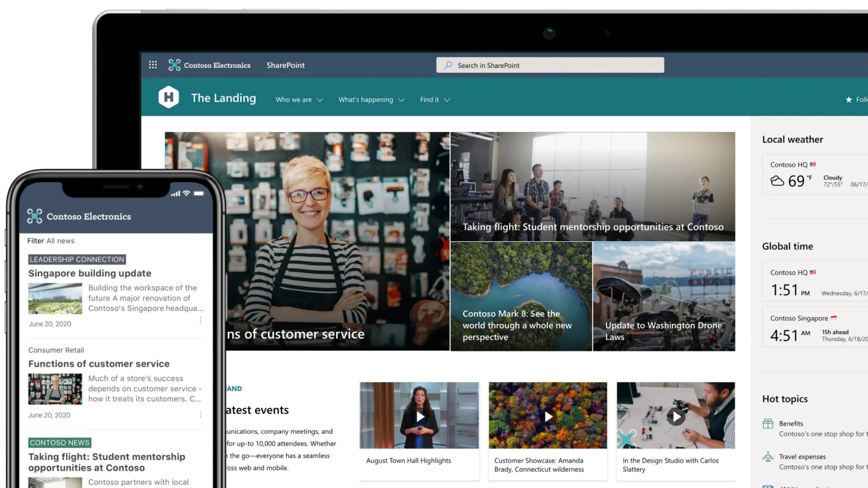The image size is (868, 488).
Task: Click the cloudy weather icon for Contoso HQ
Action: click(x=777, y=181)
